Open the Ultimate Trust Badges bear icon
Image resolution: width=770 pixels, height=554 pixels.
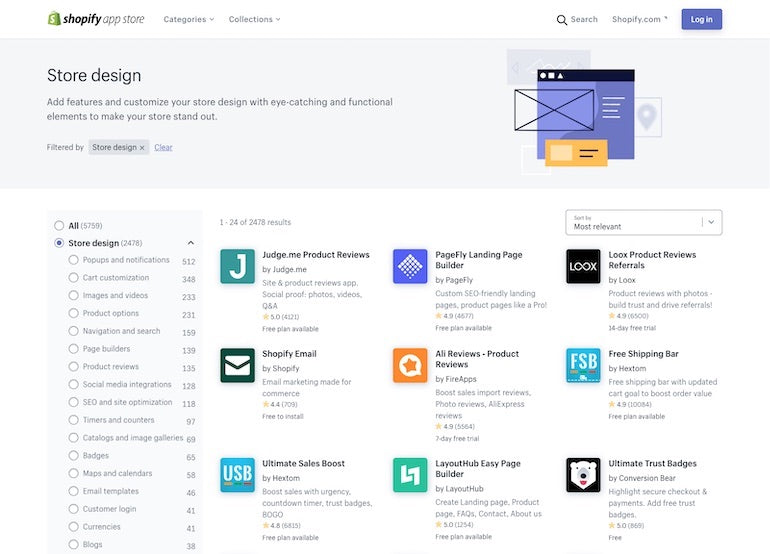(583, 475)
